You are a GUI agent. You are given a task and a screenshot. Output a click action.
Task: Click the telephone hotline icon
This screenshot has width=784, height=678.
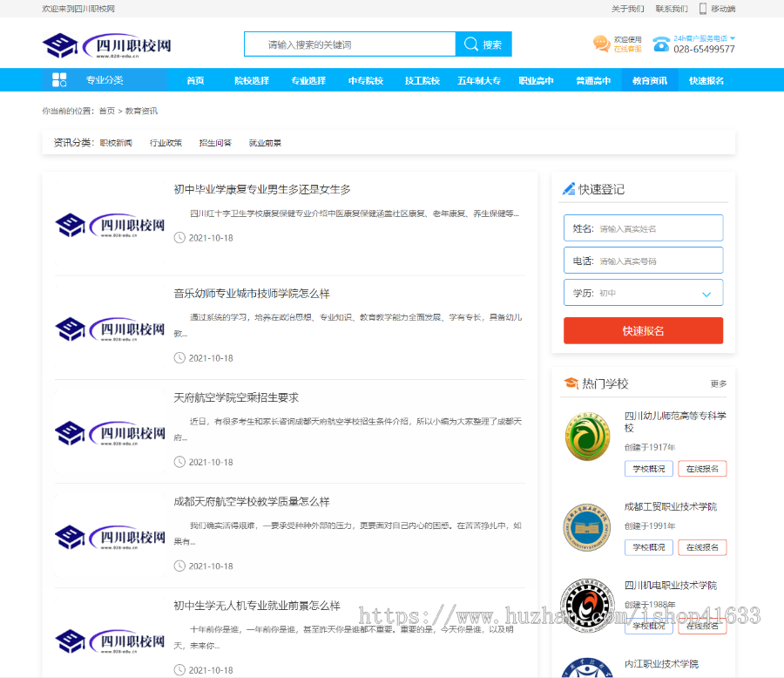point(661,44)
